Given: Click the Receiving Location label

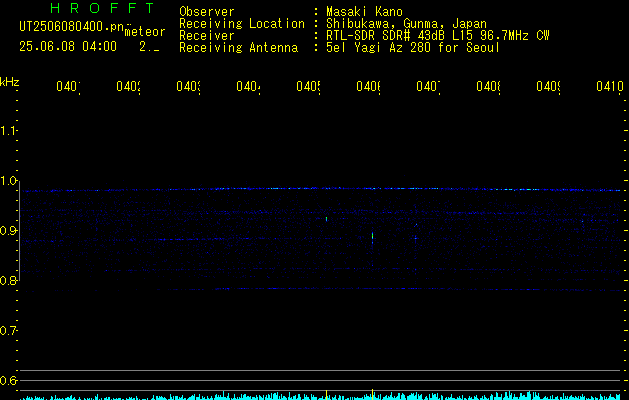Looking at the screenshot, I should (x=242, y=24).
